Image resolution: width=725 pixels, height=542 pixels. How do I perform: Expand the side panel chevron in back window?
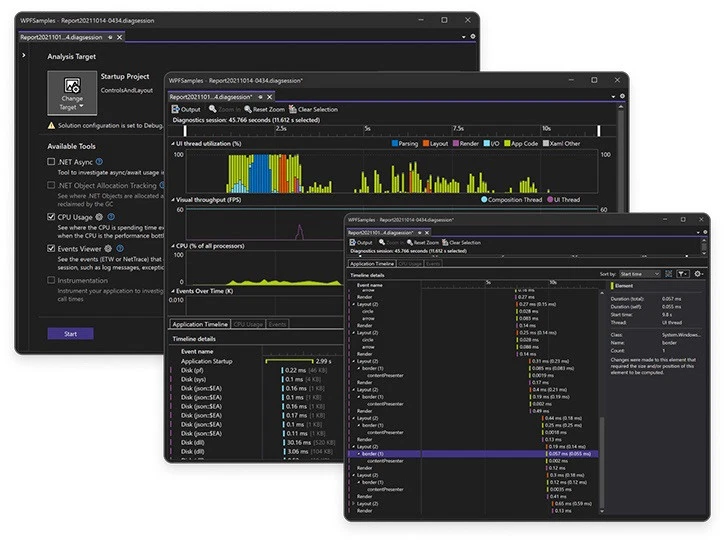click(x=24, y=55)
